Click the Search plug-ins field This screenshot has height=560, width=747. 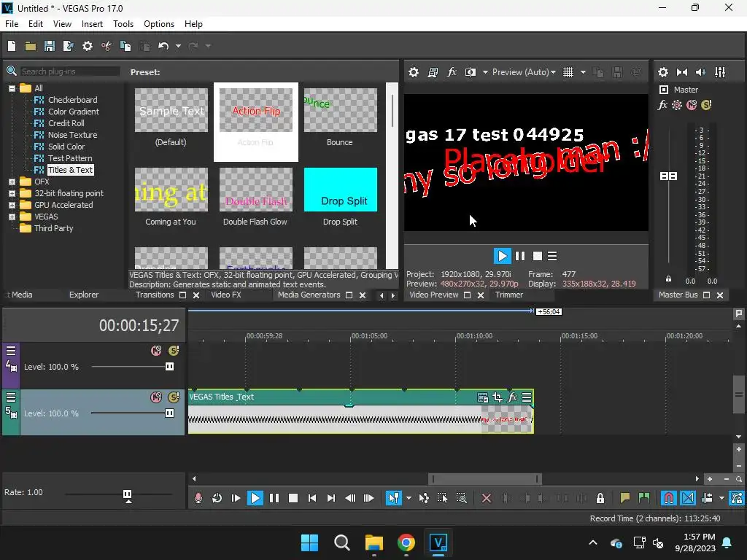tap(69, 71)
